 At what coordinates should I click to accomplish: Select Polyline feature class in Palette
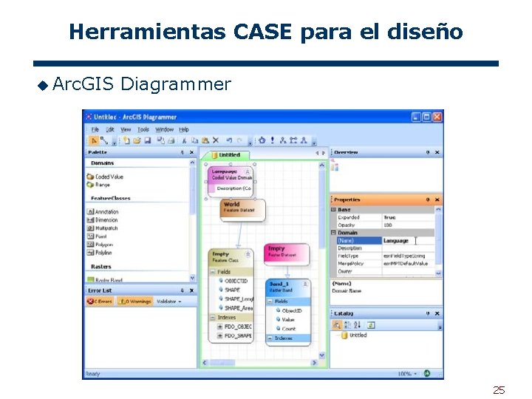(x=100, y=253)
